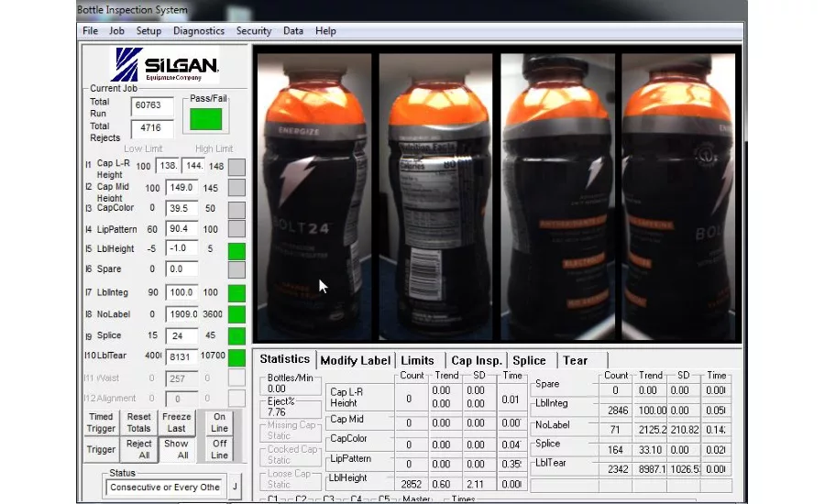Click the J button beside Status field

click(x=235, y=487)
